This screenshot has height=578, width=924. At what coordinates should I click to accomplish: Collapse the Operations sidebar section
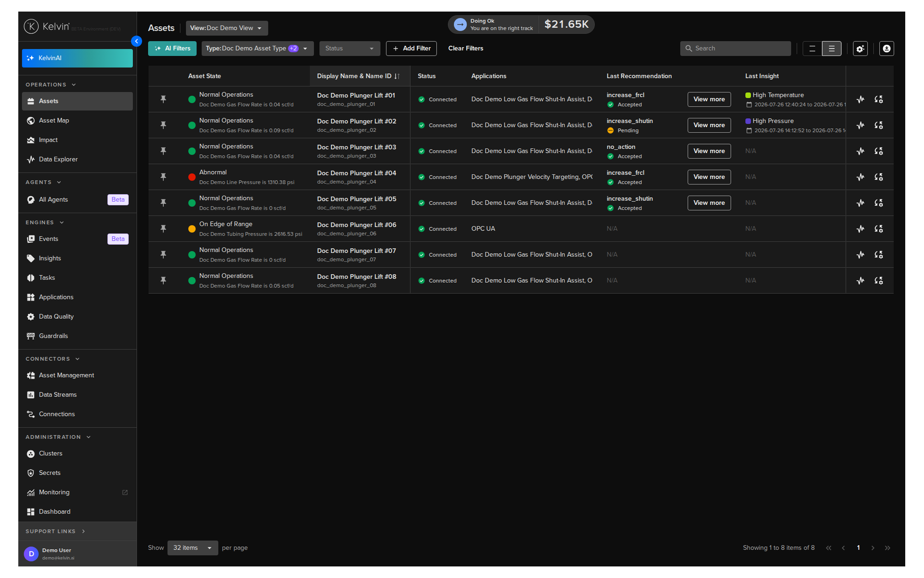pyautogui.click(x=51, y=85)
